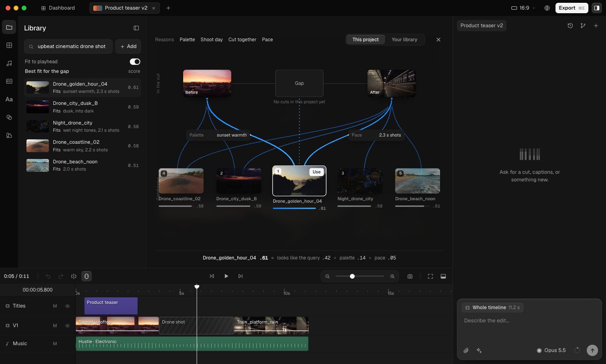Screen dimensions: 606x364
Task: Open the grid layout icon in left sidebar
Action: [x=9, y=45]
